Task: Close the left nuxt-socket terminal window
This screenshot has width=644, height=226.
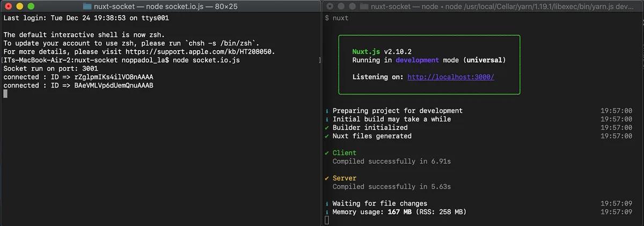Action: tap(8, 6)
